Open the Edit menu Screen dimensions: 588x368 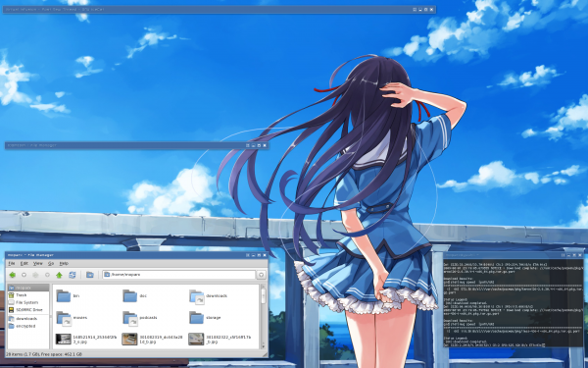(24, 264)
